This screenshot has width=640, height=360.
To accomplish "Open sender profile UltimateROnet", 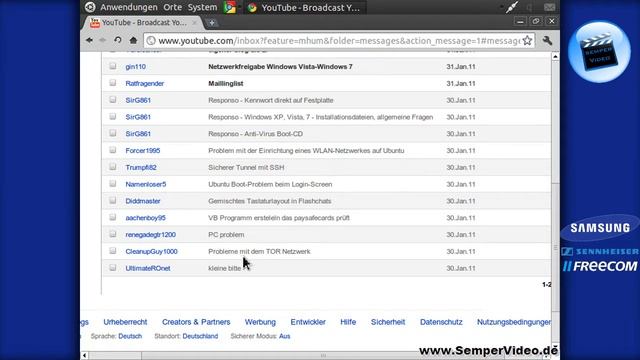I will [x=148, y=268].
